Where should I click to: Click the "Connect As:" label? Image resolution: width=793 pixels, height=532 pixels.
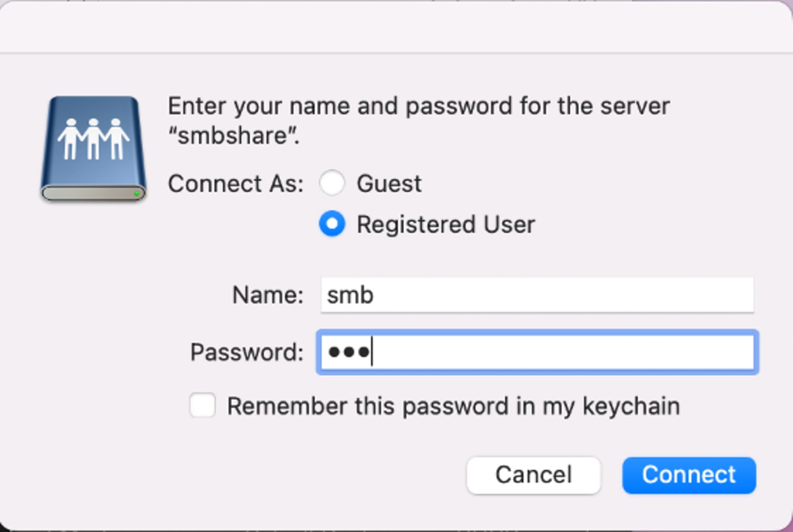(236, 184)
